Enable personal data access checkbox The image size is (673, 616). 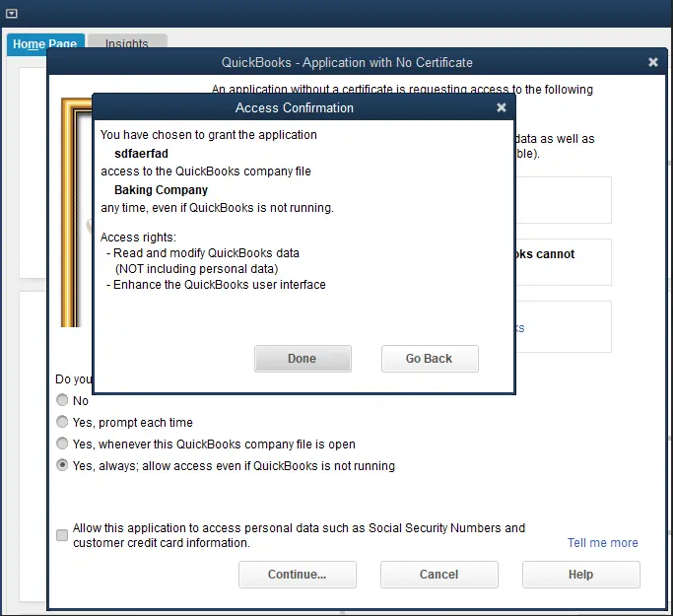(62, 535)
